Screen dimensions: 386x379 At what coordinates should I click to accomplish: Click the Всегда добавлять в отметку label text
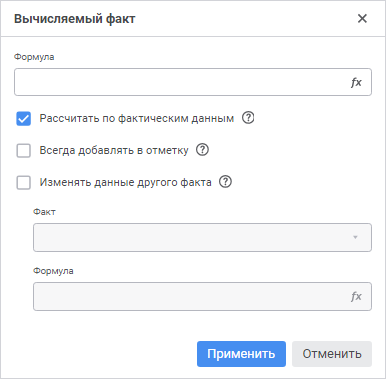pyautogui.click(x=114, y=150)
